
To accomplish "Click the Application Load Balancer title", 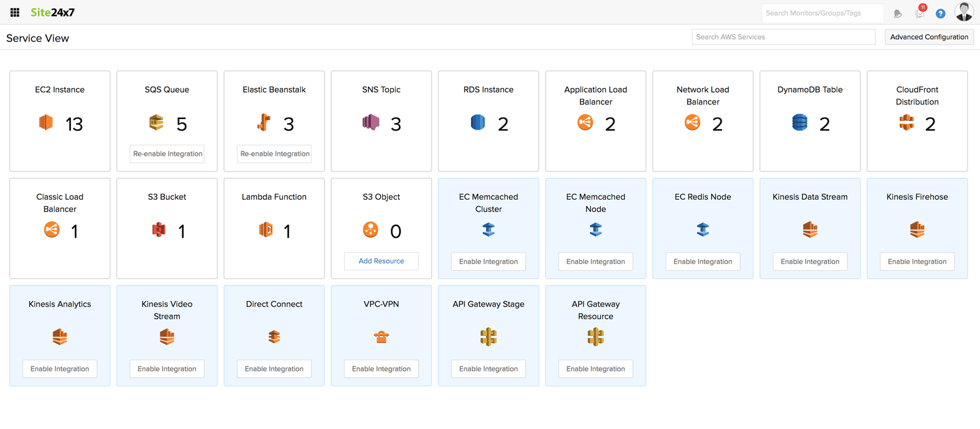I will point(595,96).
